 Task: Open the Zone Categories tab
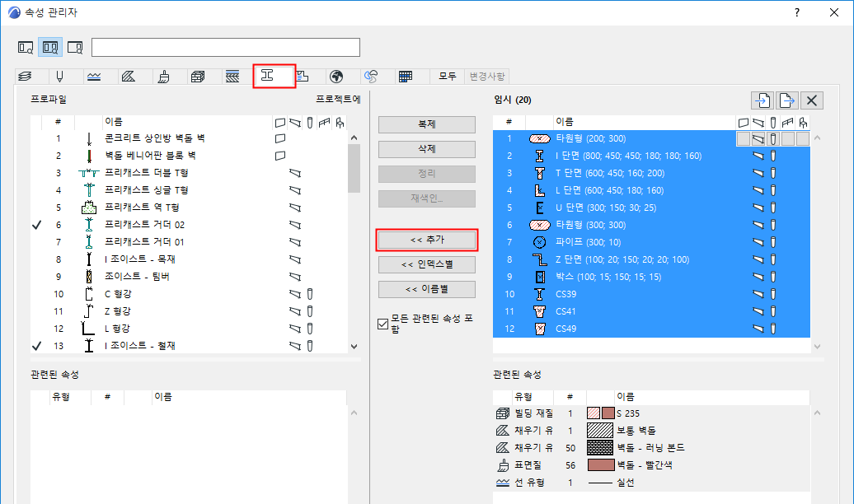pos(303,77)
